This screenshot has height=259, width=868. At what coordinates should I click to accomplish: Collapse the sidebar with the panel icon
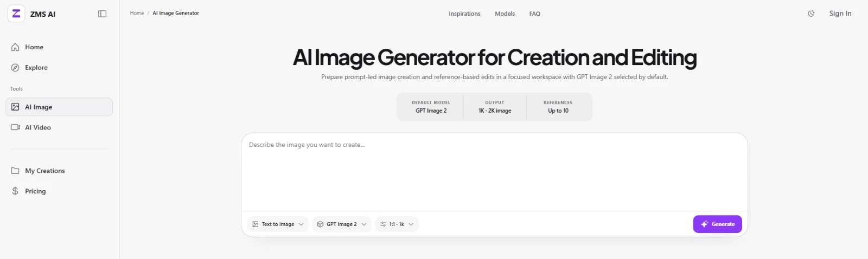coord(102,14)
